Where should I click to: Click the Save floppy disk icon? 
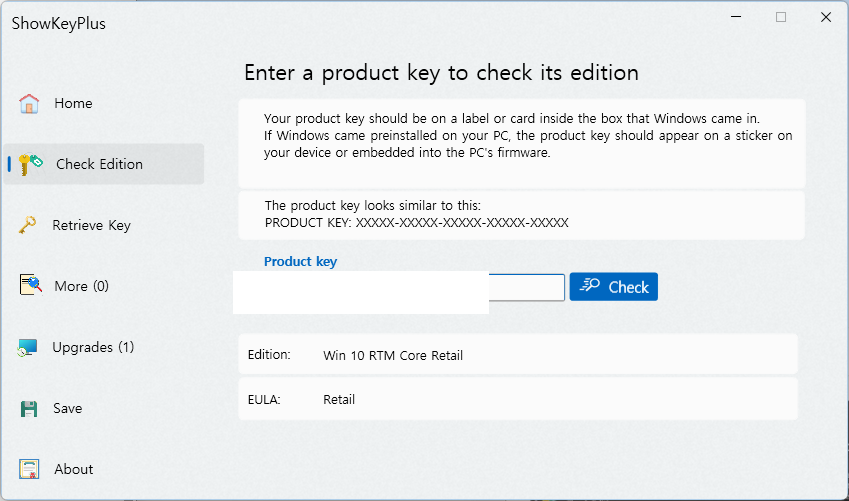coord(29,408)
